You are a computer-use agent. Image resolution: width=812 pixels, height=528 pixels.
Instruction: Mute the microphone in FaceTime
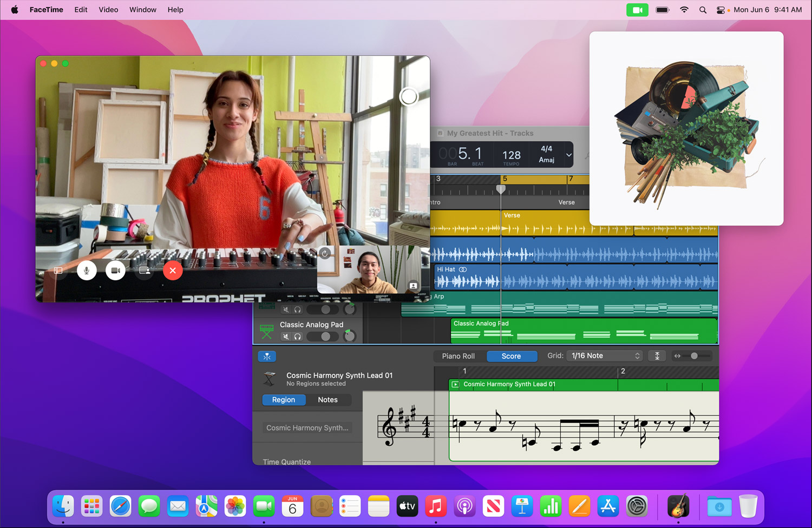click(x=87, y=270)
